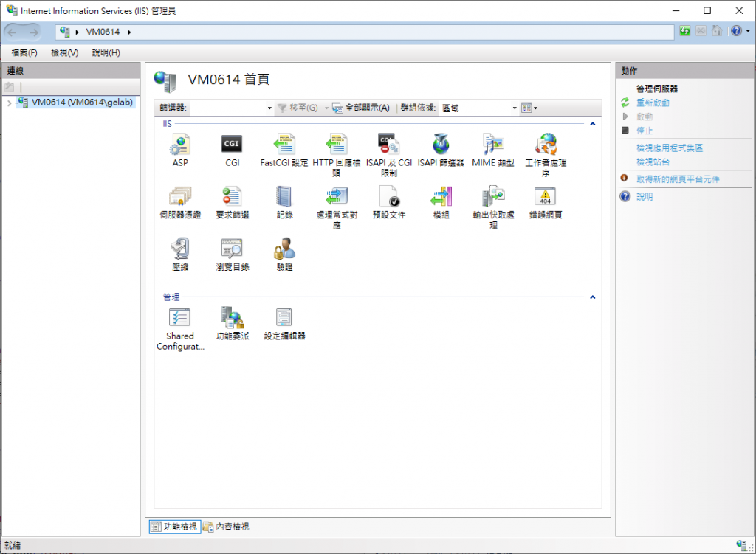This screenshot has width=756, height=554.
Task: Open 瀏覽目錄 directory browsing feature
Action: (232, 254)
